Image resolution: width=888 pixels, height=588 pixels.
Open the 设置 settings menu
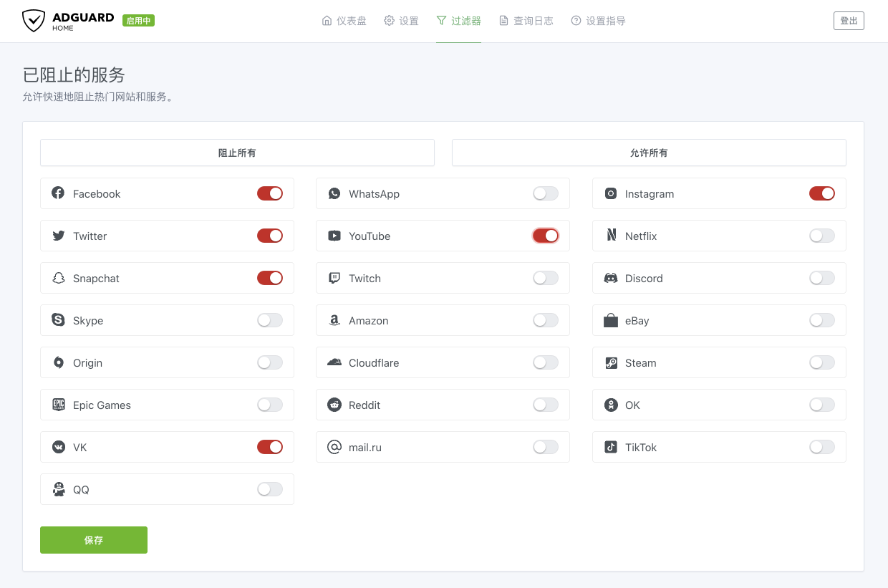click(401, 21)
